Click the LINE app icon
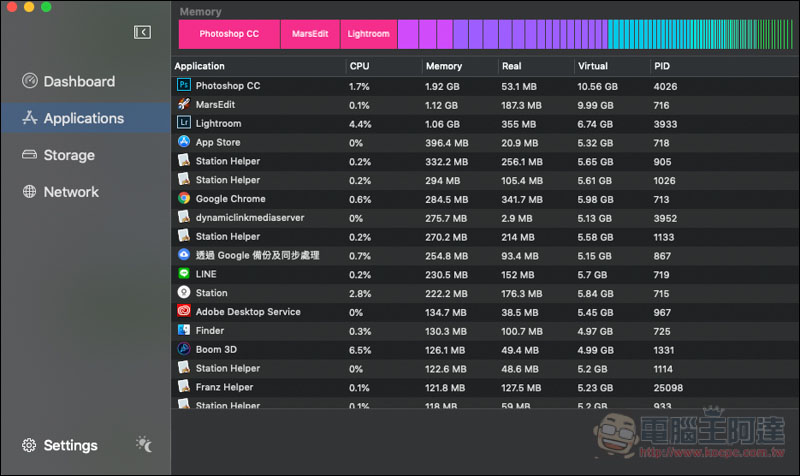The width and height of the screenshot is (800, 476). [184, 274]
